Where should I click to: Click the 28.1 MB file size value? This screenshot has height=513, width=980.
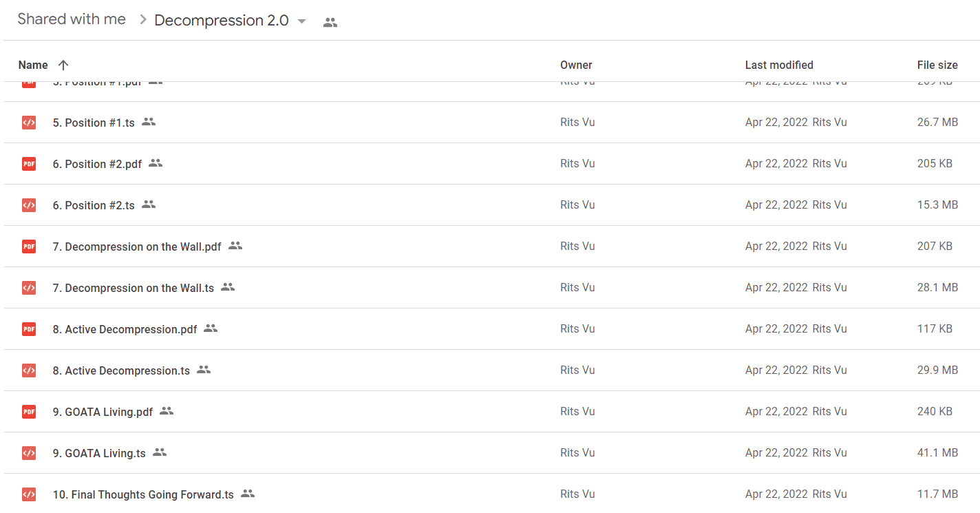(x=937, y=288)
